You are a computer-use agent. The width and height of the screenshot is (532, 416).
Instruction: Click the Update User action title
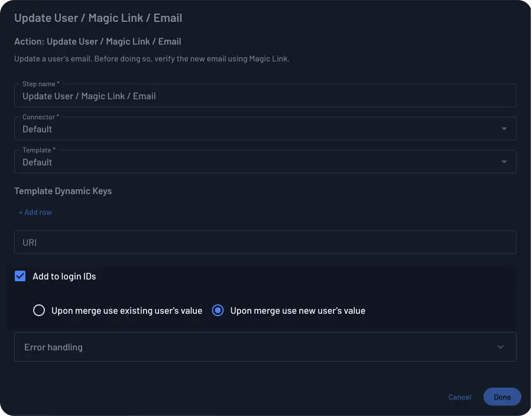pyautogui.click(x=98, y=18)
